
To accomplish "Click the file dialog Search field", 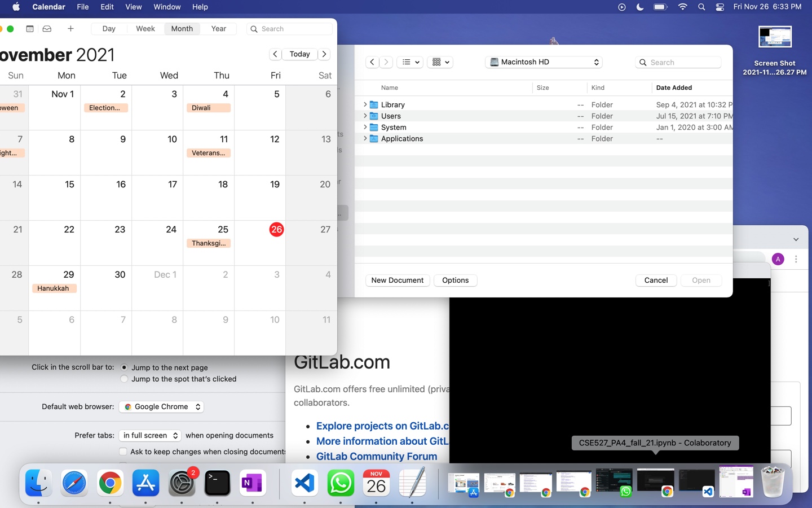I will pyautogui.click(x=678, y=62).
